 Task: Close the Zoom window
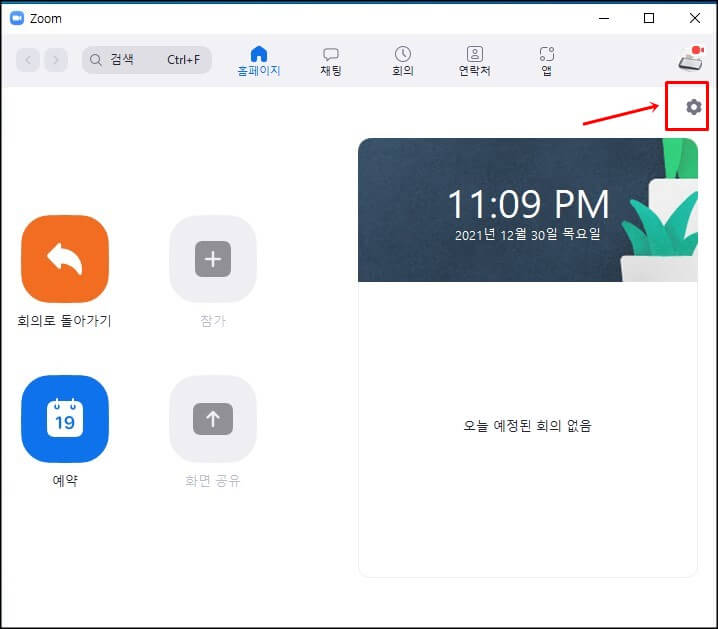(x=695, y=18)
